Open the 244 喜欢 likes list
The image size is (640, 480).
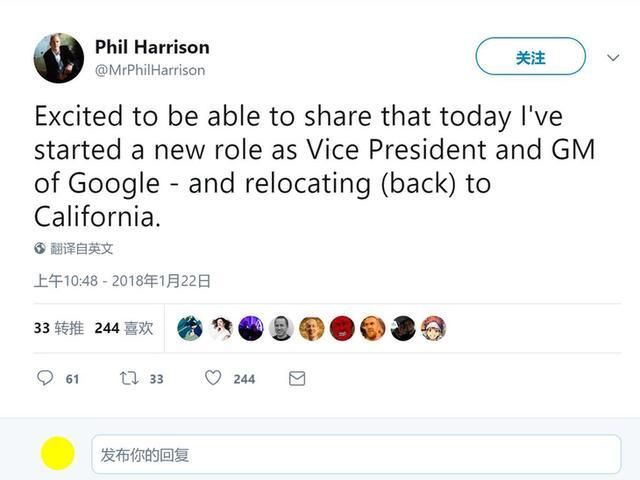124,328
